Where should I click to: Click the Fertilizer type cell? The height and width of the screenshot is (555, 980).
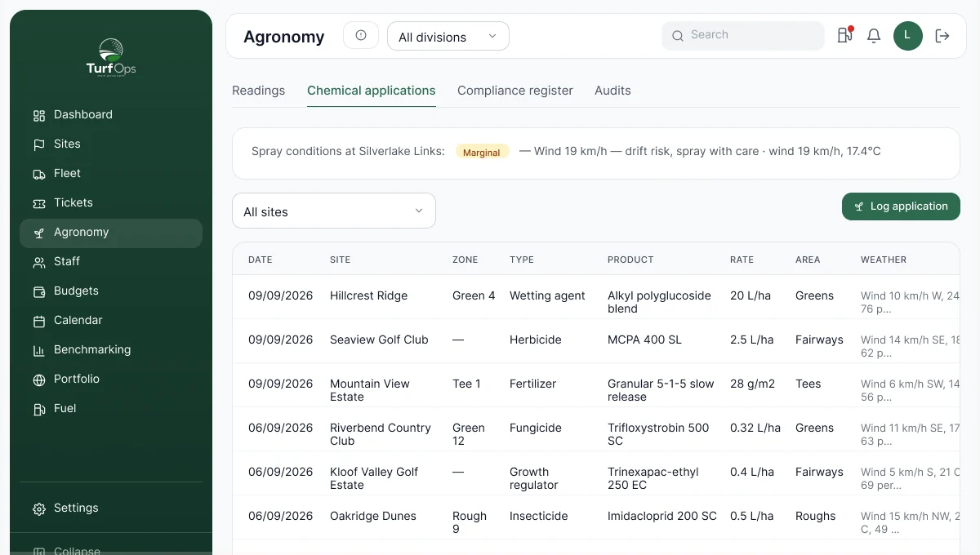[533, 384]
